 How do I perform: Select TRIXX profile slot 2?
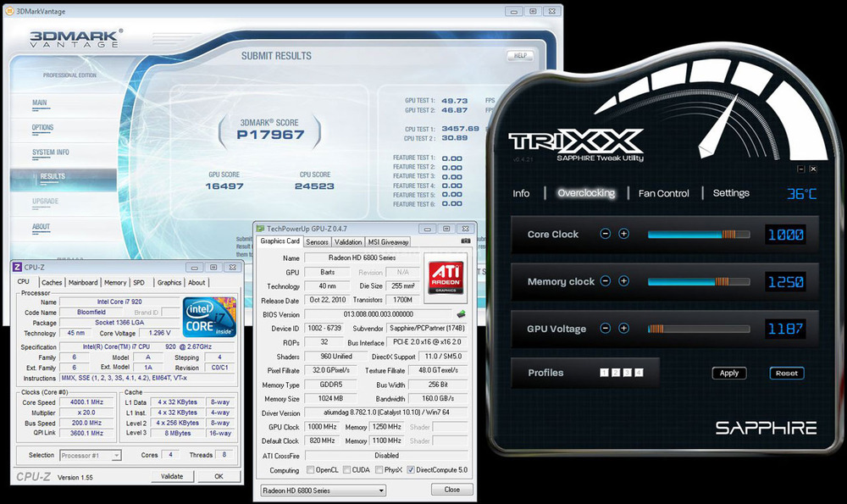(616, 373)
